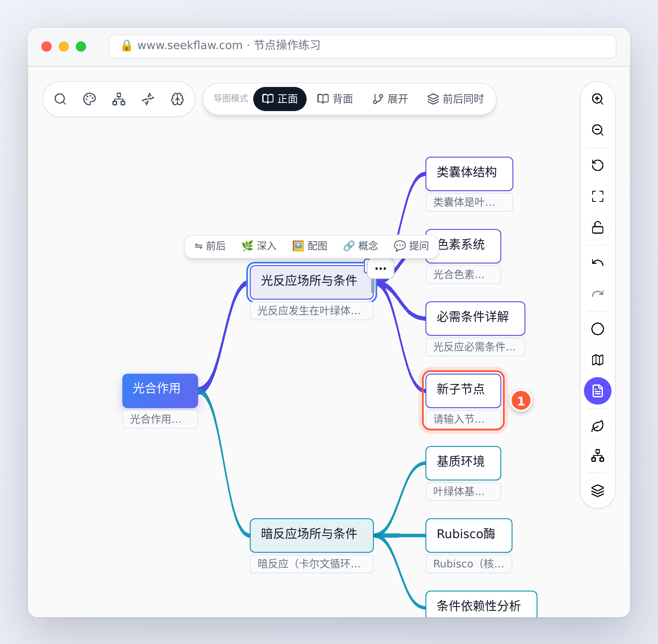Click the 请输入节… note placeholder
658x644 pixels.
pos(463,419)
